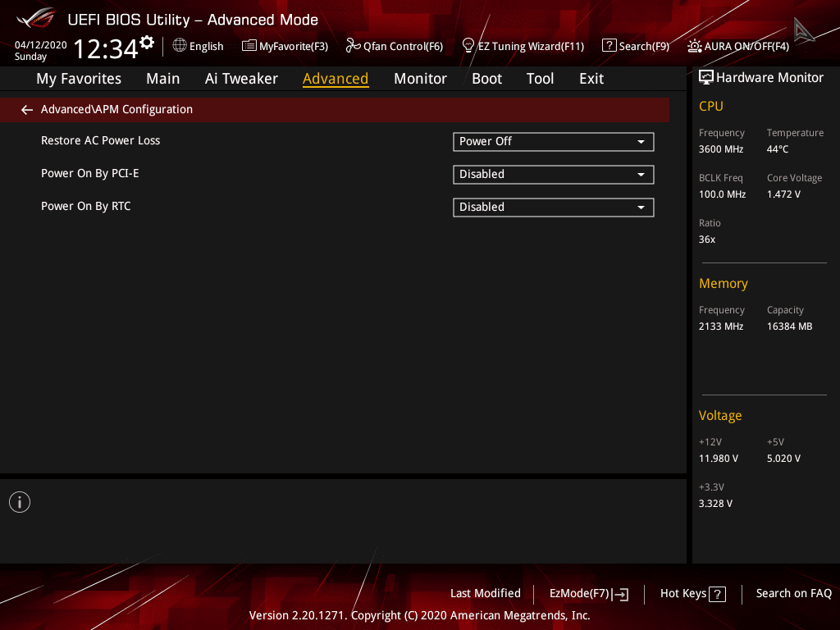
Task: Click the +3.3V reading 3.328 V
Action: [715, 504]
